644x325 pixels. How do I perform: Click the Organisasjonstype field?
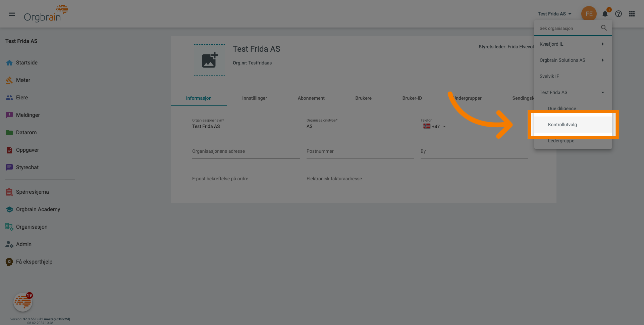click(x=360, y=126)
